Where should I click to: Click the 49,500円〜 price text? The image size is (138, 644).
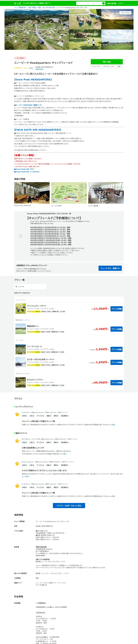pyautogui.click(x=101, y=383)
